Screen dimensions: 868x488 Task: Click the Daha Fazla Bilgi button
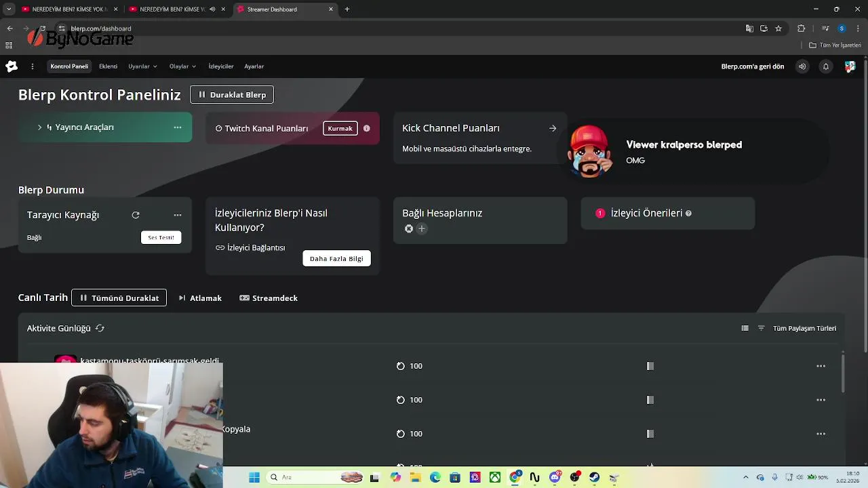[x=336, y=258]
